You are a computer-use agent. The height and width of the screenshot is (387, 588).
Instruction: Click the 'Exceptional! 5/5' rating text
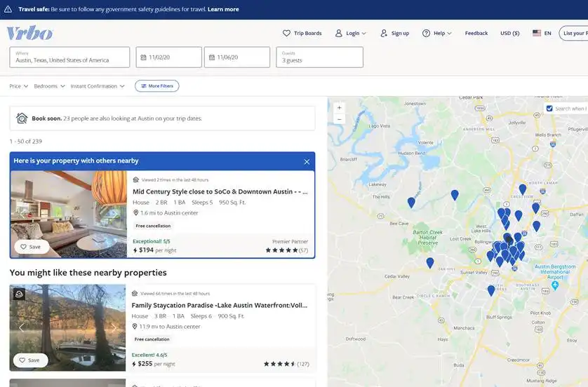coord(152,241)
